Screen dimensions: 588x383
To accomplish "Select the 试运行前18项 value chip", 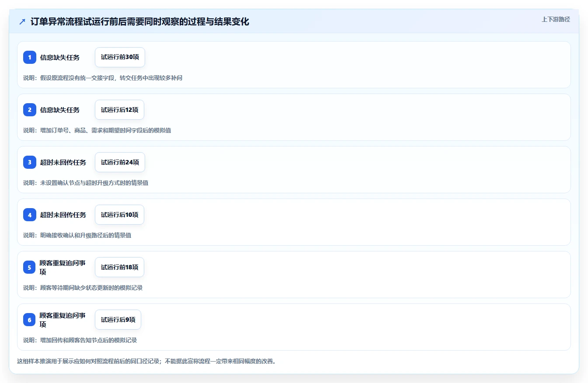I will 119,267.
